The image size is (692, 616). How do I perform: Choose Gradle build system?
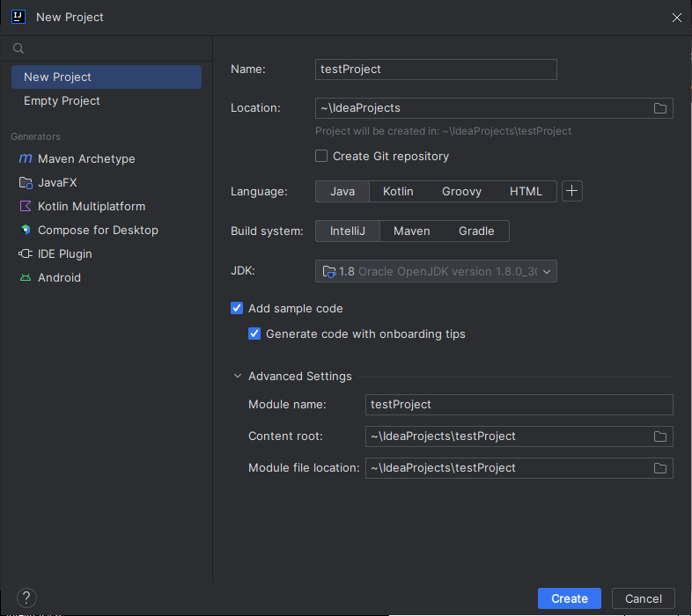tap(476, 231)
